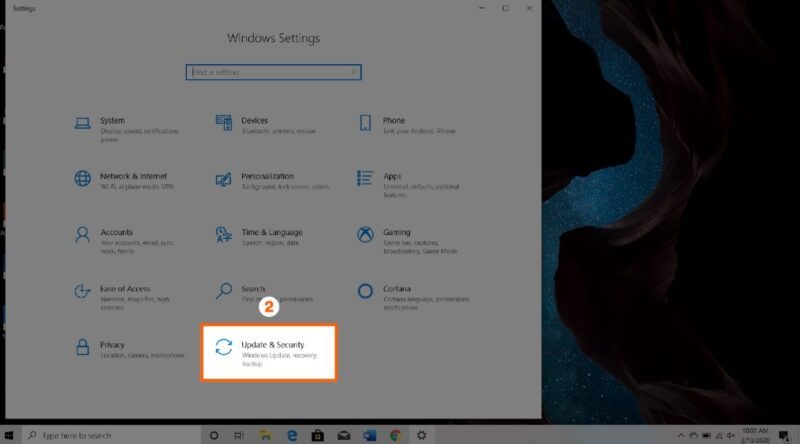This screenshot has width=800, height=444.
Task: Close the Settings window
Action: tap(529, 8)
